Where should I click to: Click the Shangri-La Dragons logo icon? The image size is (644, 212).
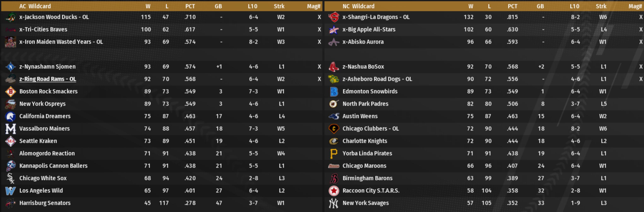pos(333,17)
